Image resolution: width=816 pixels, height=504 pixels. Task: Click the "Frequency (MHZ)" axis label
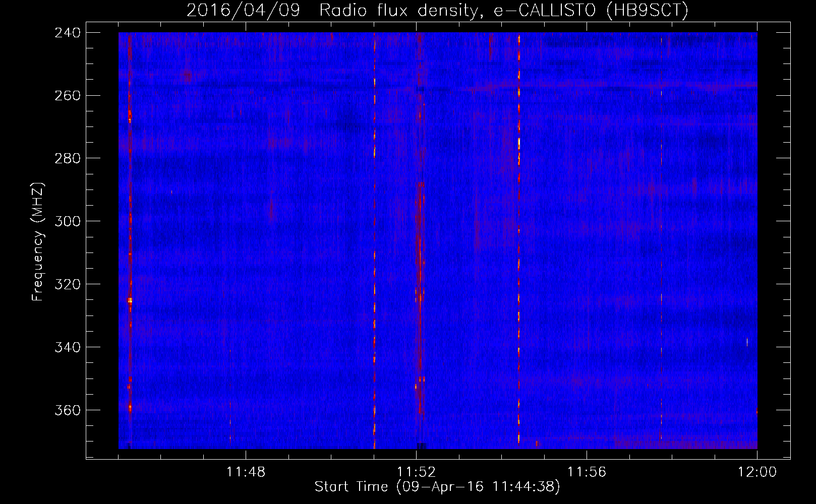point(38,242)
